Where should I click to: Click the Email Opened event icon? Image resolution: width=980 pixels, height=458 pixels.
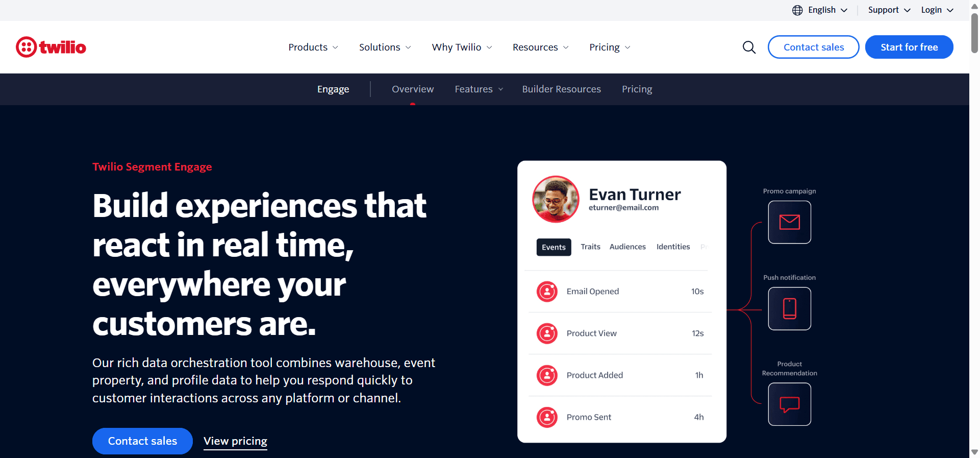(x=547, y=292)
